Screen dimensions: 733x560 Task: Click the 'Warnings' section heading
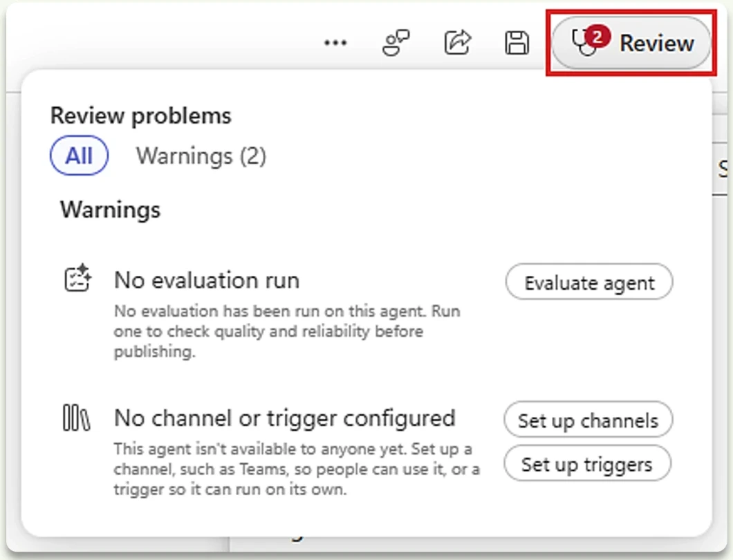111,209
